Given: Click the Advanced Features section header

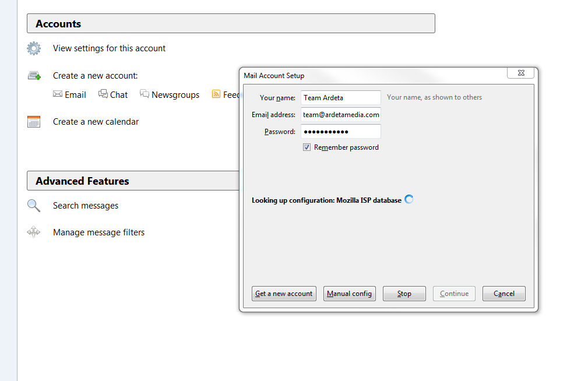Looking at the screenshot, I should tap(133, 181).
